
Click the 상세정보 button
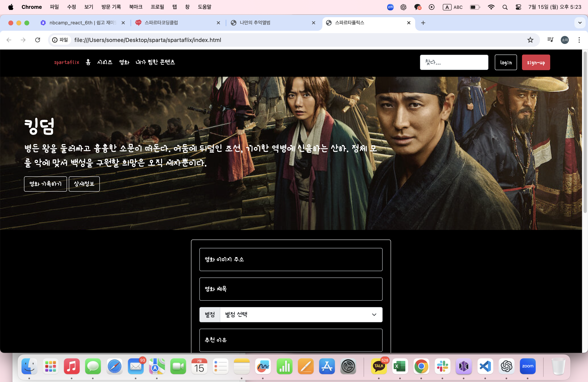click(x=84, y=184)
